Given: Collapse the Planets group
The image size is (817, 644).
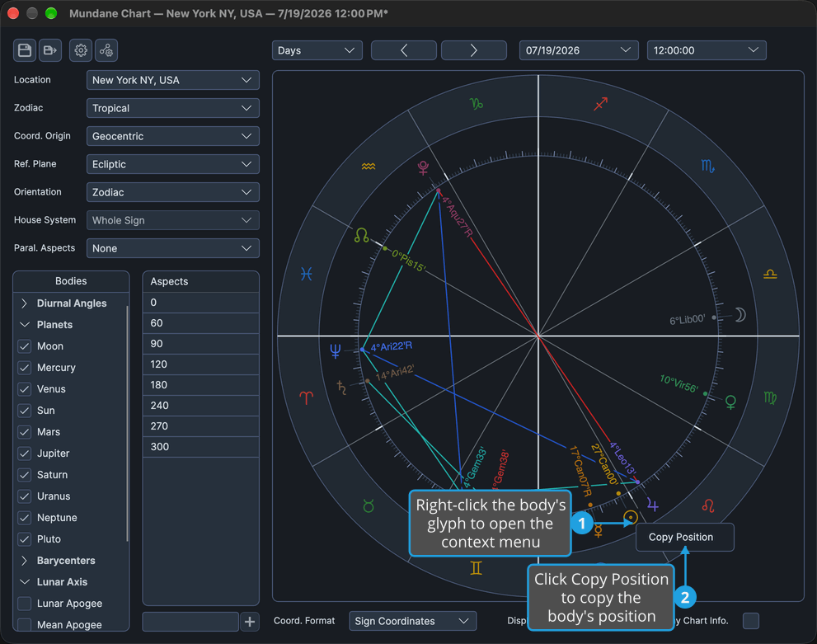Looking at the screenshot, I should tap(24, 325).
